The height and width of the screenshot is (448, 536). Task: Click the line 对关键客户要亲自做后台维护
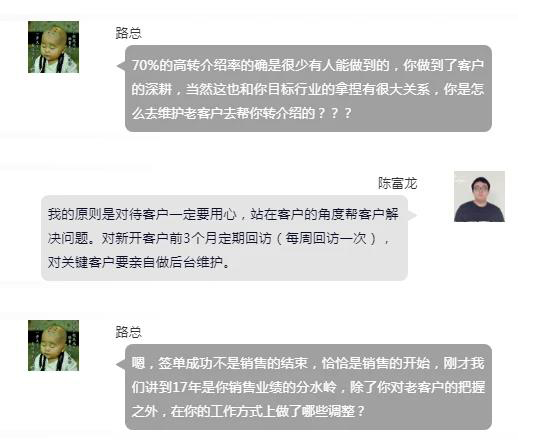pyautogui.click(x=139, y=262)
